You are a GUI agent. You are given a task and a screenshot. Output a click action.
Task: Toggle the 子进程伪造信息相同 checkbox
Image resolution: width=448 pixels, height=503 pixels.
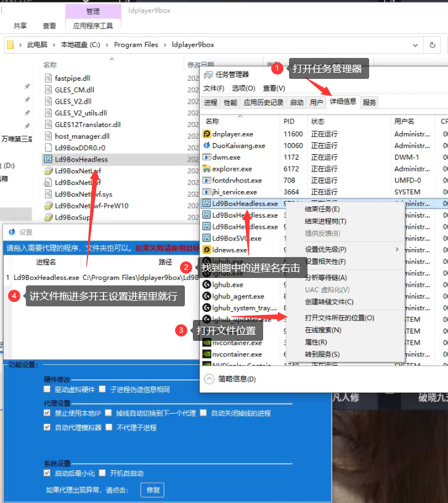click(x=102, y=389)
